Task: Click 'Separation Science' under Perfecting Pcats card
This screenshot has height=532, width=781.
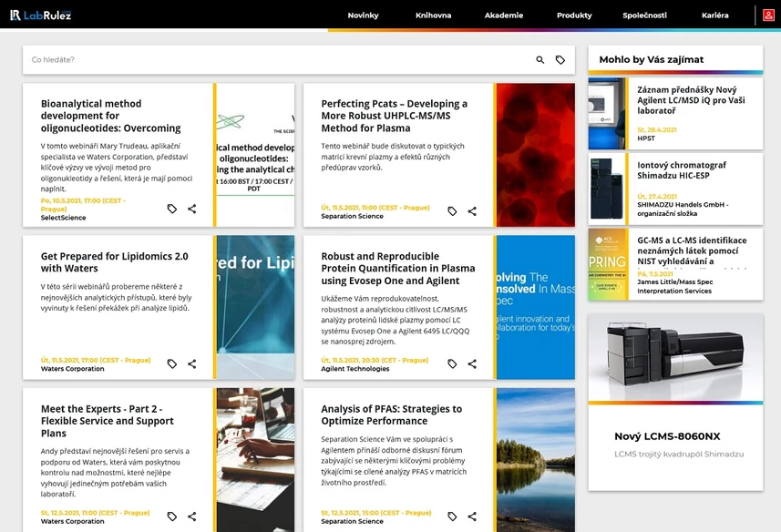Action: pos(352,216)
